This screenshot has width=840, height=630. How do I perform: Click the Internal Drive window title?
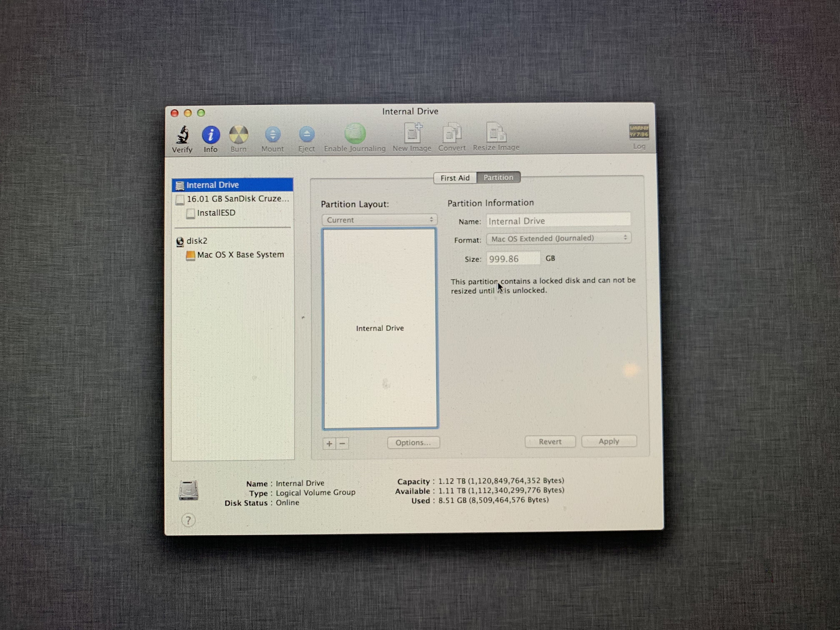410,111
